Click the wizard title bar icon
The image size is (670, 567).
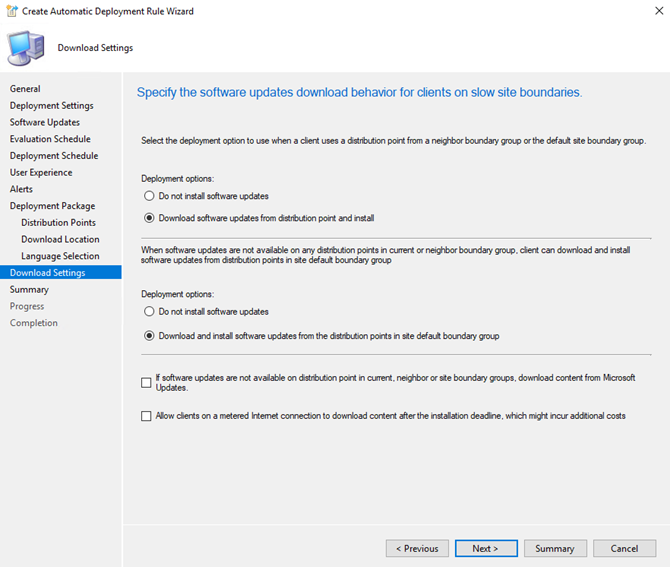[x=12, y=11]
